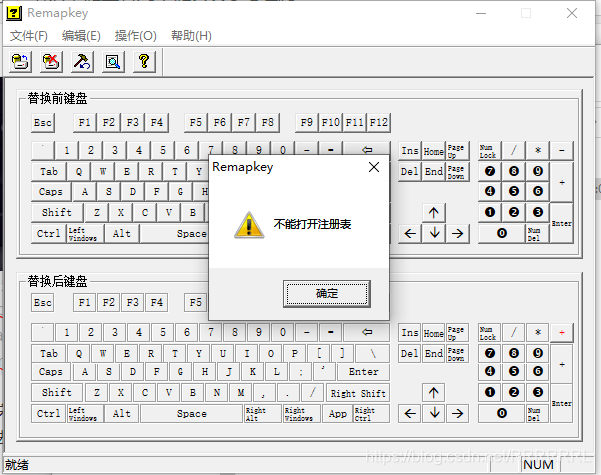Click right arrow key on 替换前键盘
The height and width of the screenshot is (475, 601).
[x=458, y=233]
